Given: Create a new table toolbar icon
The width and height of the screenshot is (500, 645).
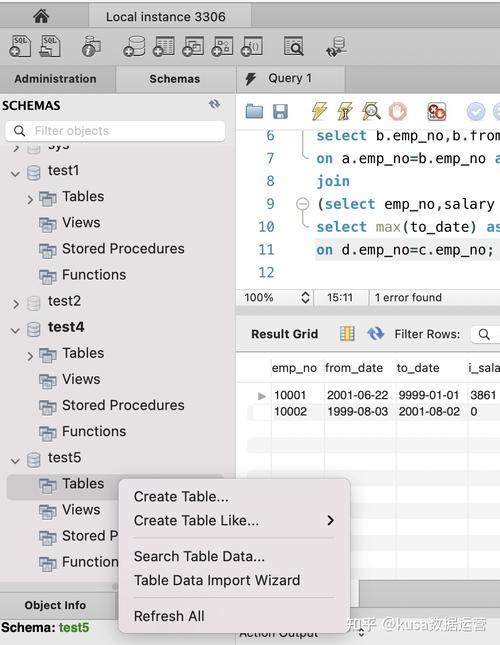Looking at the screenshot, I should [x=164, y=46].
